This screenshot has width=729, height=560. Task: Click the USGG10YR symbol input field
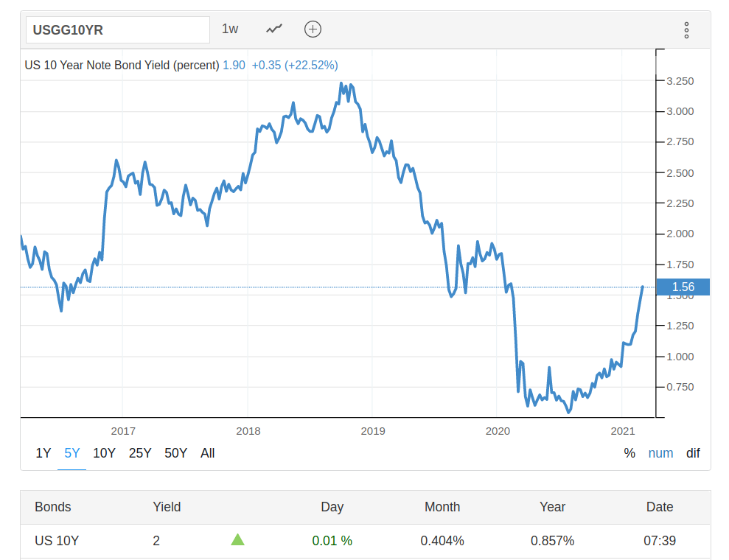[x=118, y=30]
